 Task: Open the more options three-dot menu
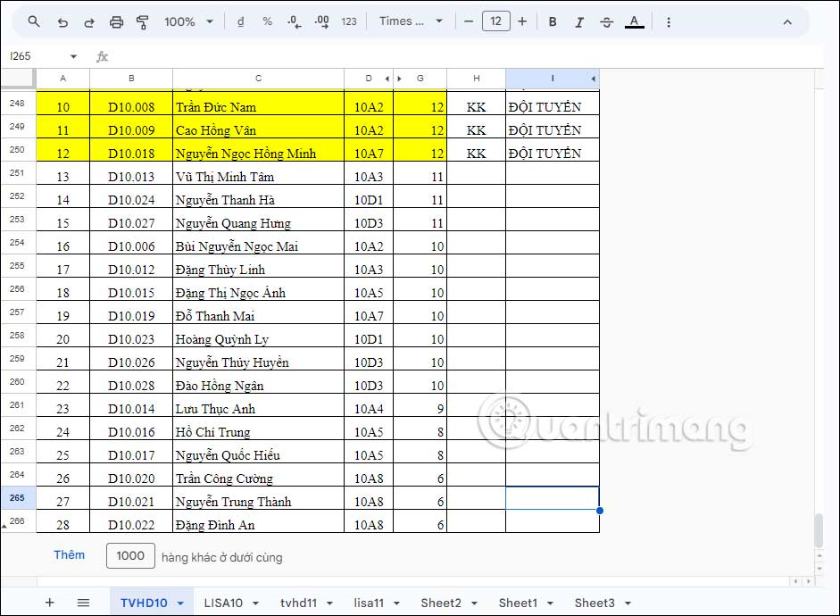(x=668, y=22)
